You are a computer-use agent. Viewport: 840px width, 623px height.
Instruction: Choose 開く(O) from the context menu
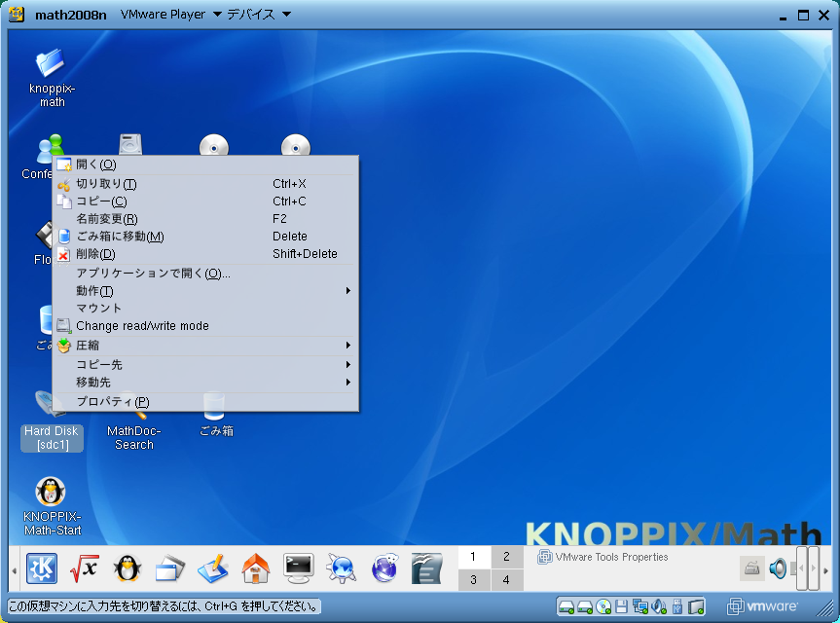205,165
